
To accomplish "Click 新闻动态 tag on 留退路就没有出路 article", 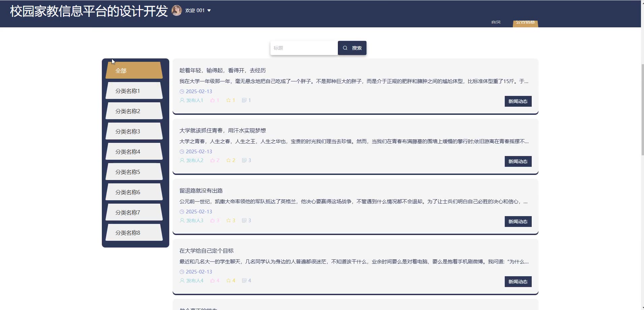I will point(518,222).
